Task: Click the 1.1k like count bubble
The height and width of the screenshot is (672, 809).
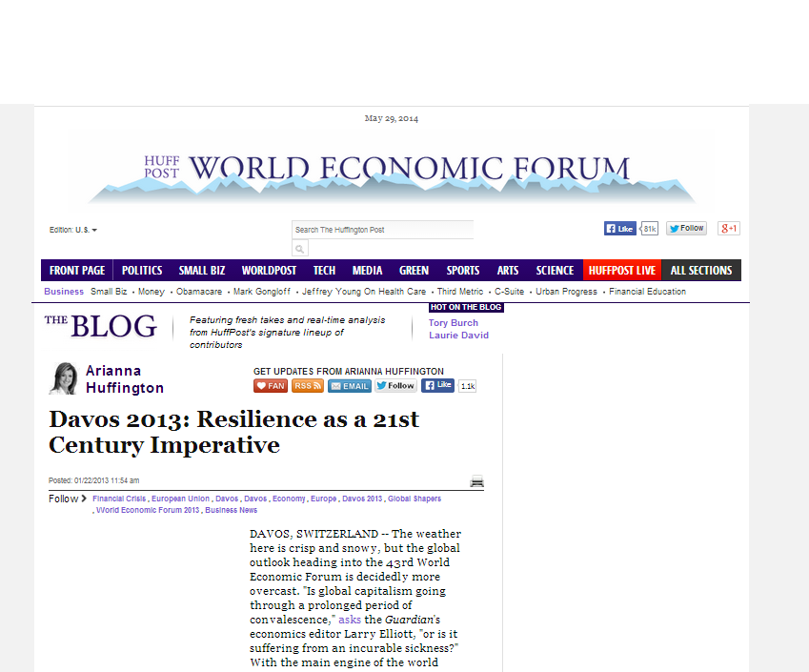Action: point(468,386)
